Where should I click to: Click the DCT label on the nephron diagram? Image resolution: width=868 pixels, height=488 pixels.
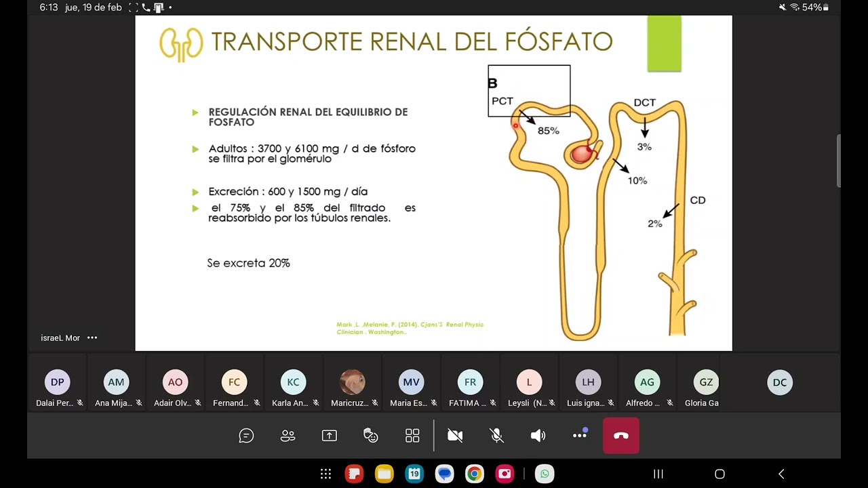pos(645,102)
